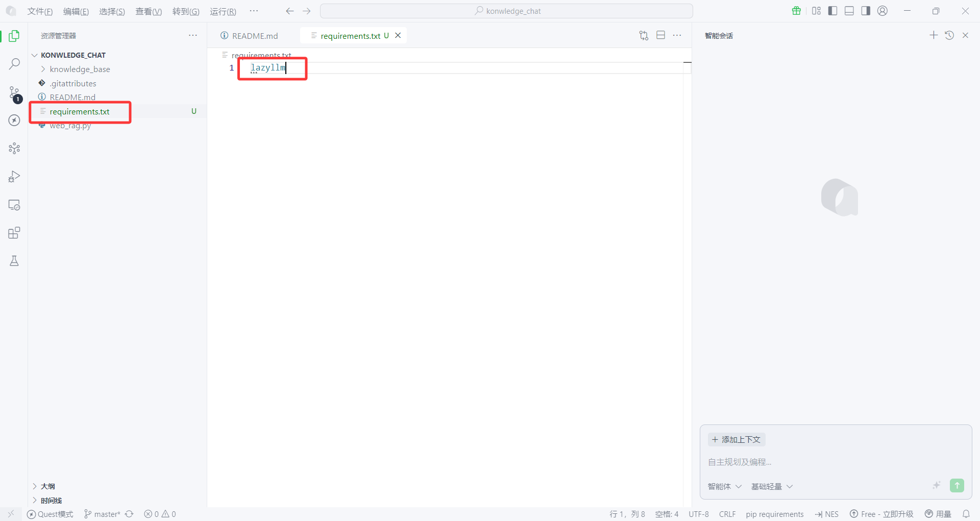Open the Extensions view
The width and height of the screenshot is (980, 521).
[x=14, y=233]
